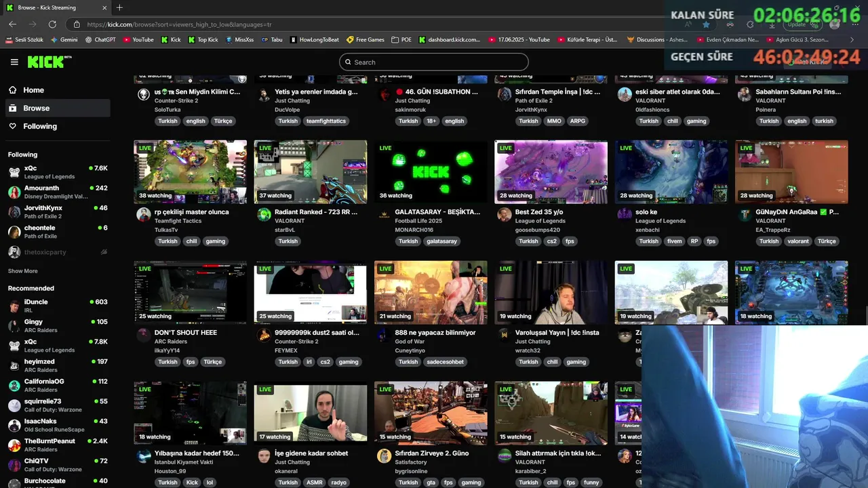The height and width of the screenshot is (488, 868).
Task: Open the DON'T SHOUT HEEE stream thumbnail
Action: coord(191,293)
